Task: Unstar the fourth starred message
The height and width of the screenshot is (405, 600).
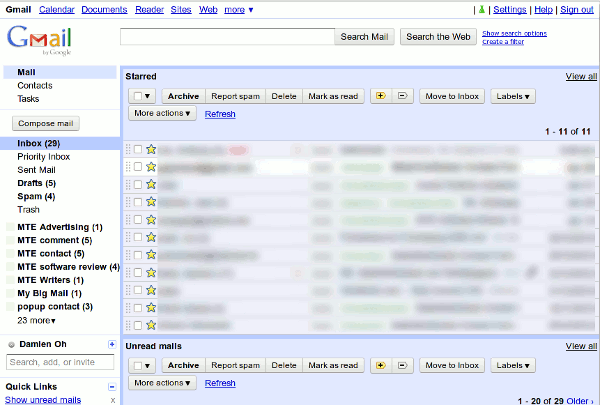Action: [151, 202]
